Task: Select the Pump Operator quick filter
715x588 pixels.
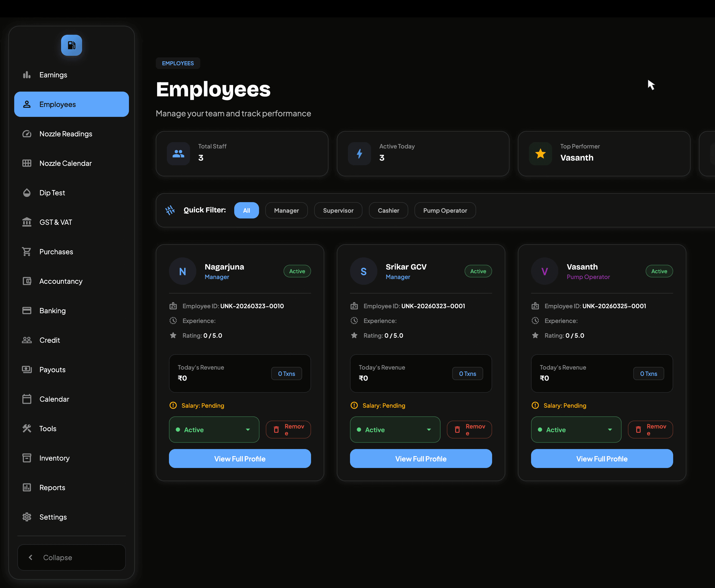Action: [445, 210]
